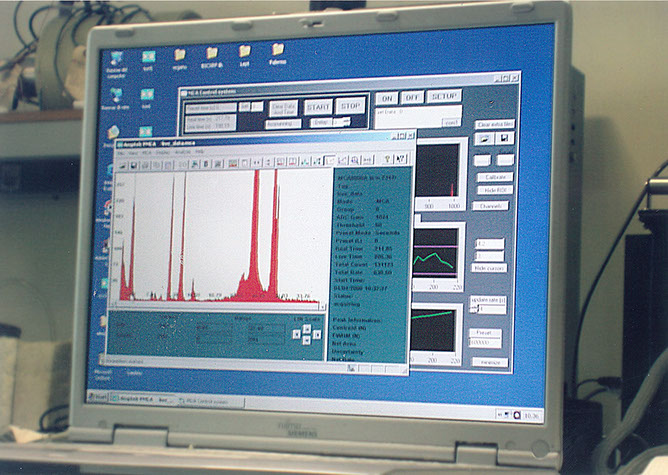Open the MCA menu in the PMCA window

click(147, 153)
